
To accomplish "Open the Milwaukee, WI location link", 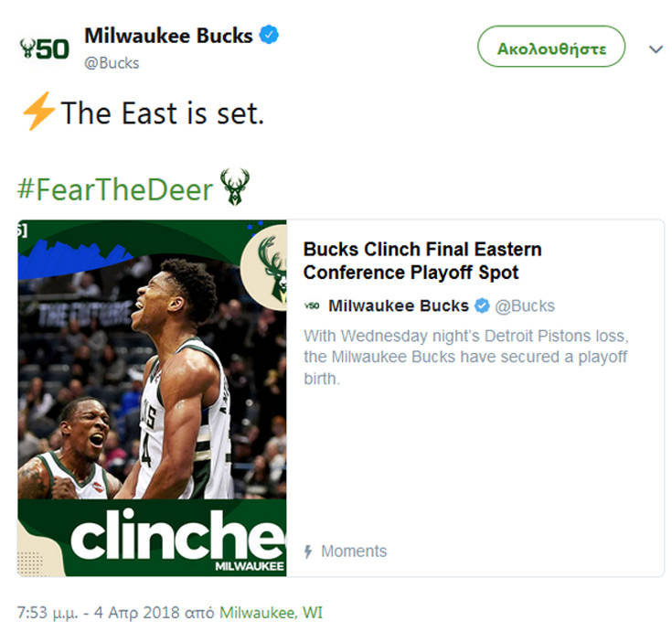I will point(271,612).
